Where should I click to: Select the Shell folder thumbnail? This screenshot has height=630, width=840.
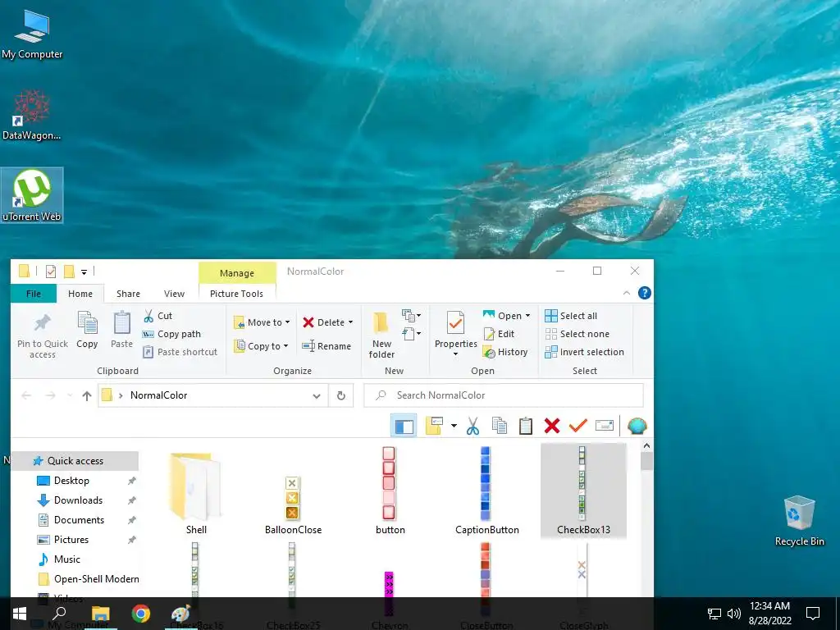pos(196,493)
